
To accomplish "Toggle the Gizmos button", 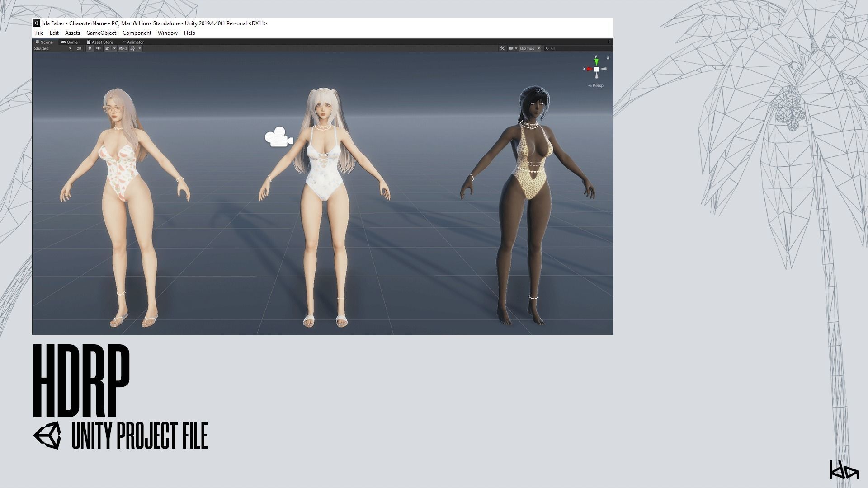I will [x=527, y=48].
